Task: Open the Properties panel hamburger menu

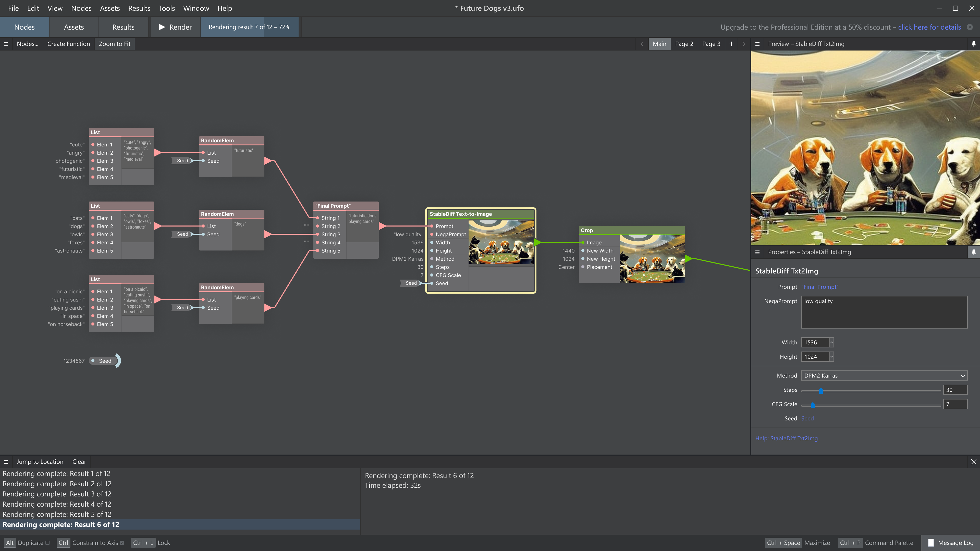Action: point(757,252)
